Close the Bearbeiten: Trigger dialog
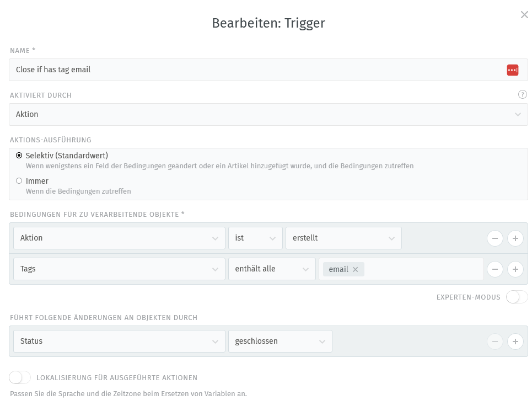This screenshot has height=400, width=532. coord(524,15)
